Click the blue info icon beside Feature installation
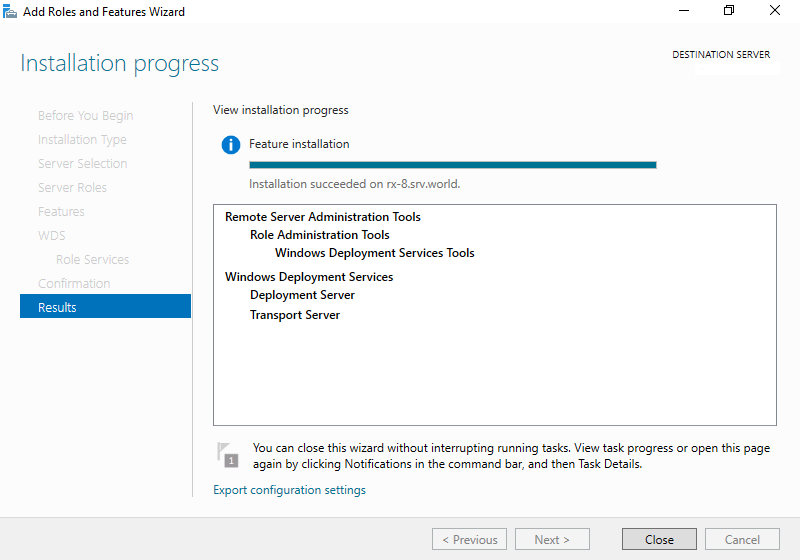Screen dimensions: 800x560 click(x=231, y=145)
